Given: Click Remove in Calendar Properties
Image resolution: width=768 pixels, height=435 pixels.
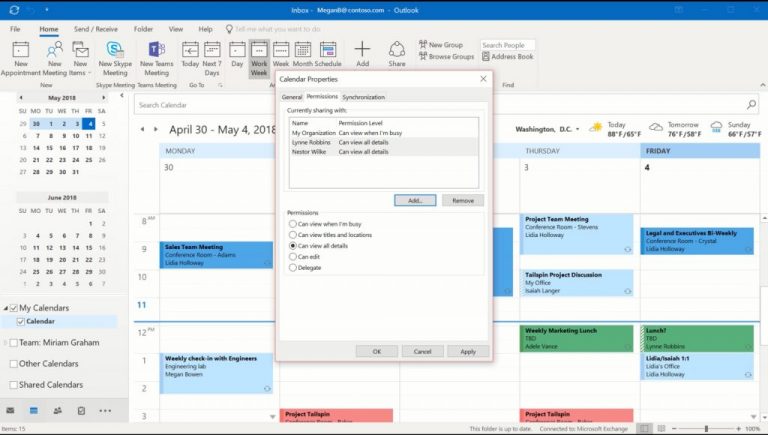Looking at the screenshot, I should [x=463, y=200].
